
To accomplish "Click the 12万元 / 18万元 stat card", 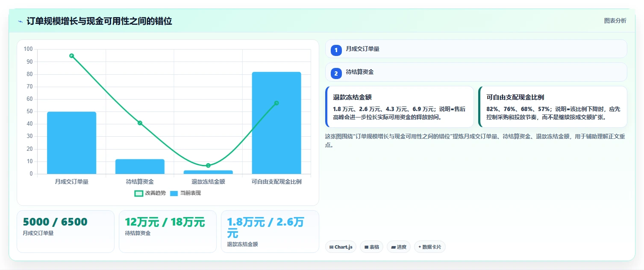I will coord(168,232).
